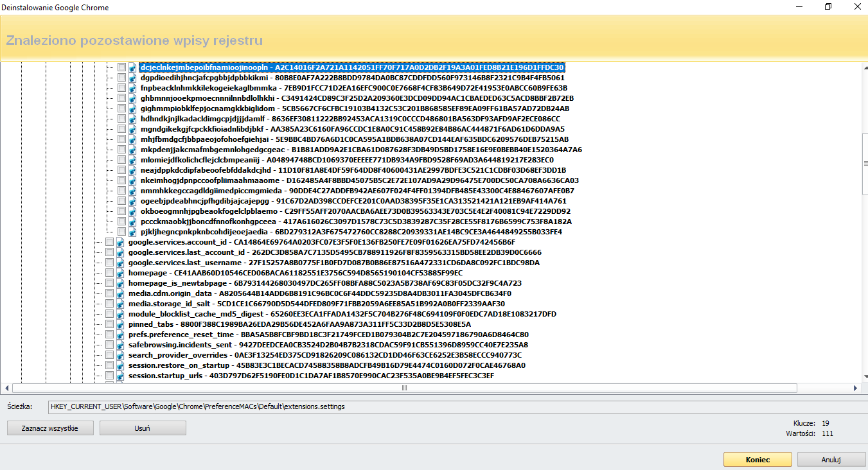Click the session.restore_on_startup value icon
The width and height of the screenshot is (868, 470).
point(120,365)
